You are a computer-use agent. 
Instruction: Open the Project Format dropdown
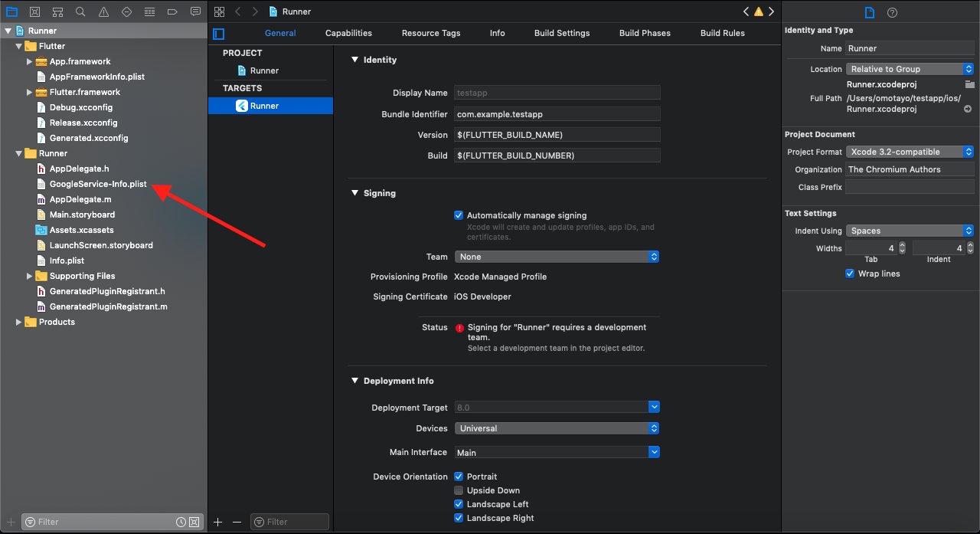pos(910,152)
